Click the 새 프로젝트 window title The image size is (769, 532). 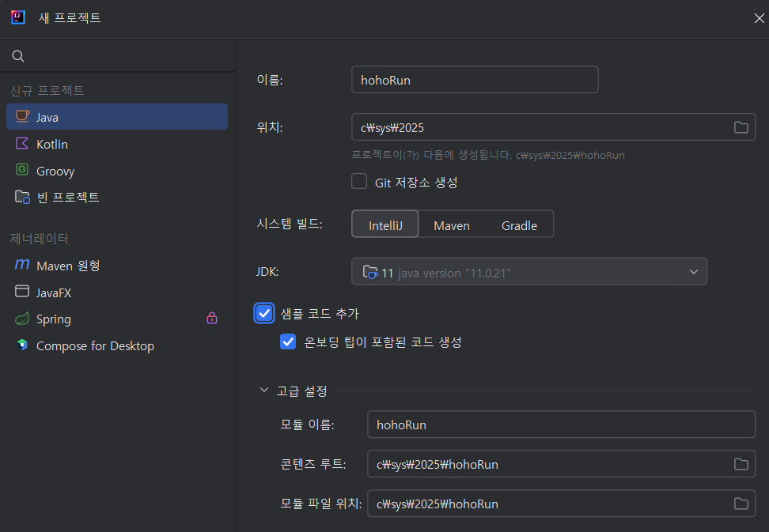[70, 17]
